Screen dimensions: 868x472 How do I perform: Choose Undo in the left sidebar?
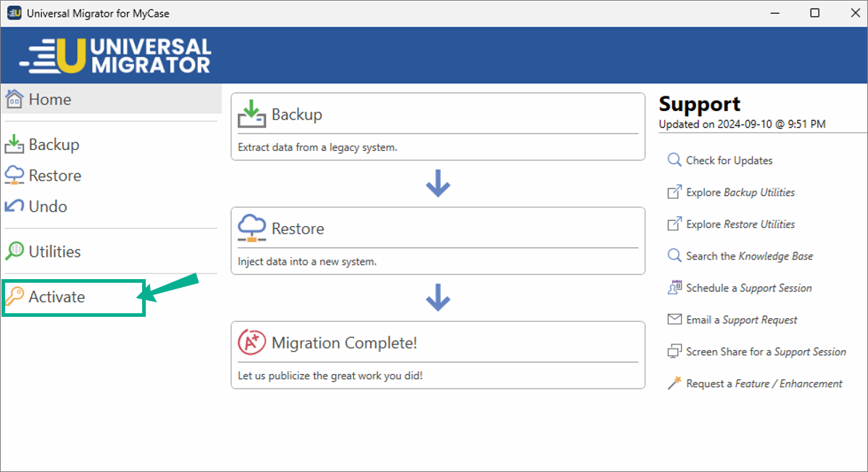48,207
